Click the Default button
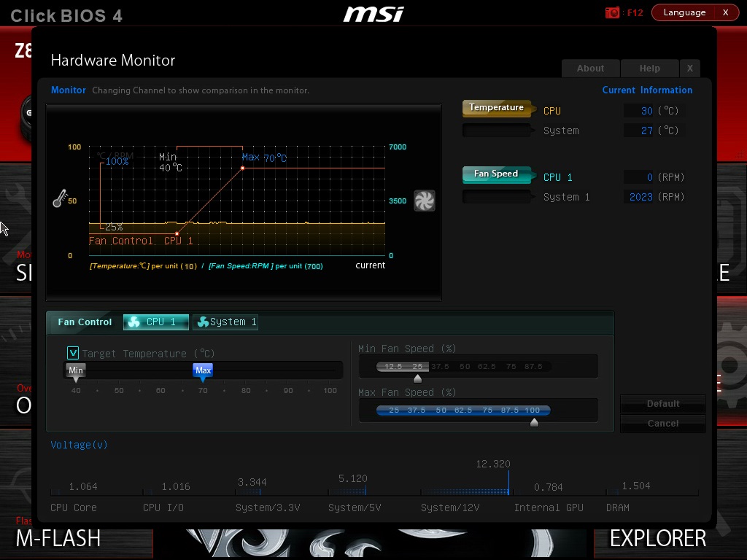 [662, 404]
